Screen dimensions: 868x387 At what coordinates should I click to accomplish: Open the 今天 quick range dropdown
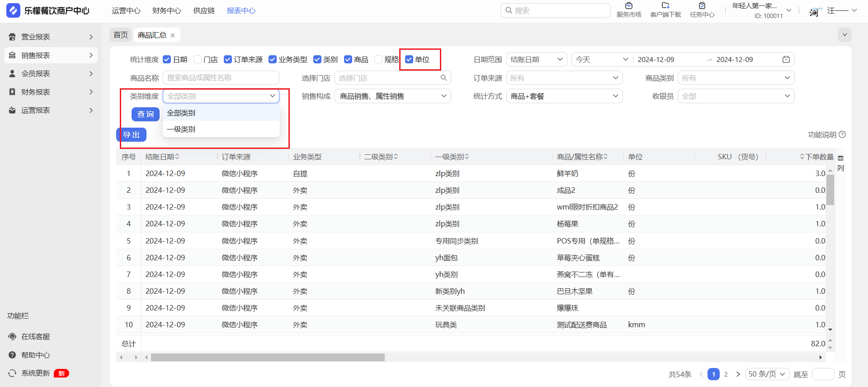pyautogui.click(x=602, y=59)
